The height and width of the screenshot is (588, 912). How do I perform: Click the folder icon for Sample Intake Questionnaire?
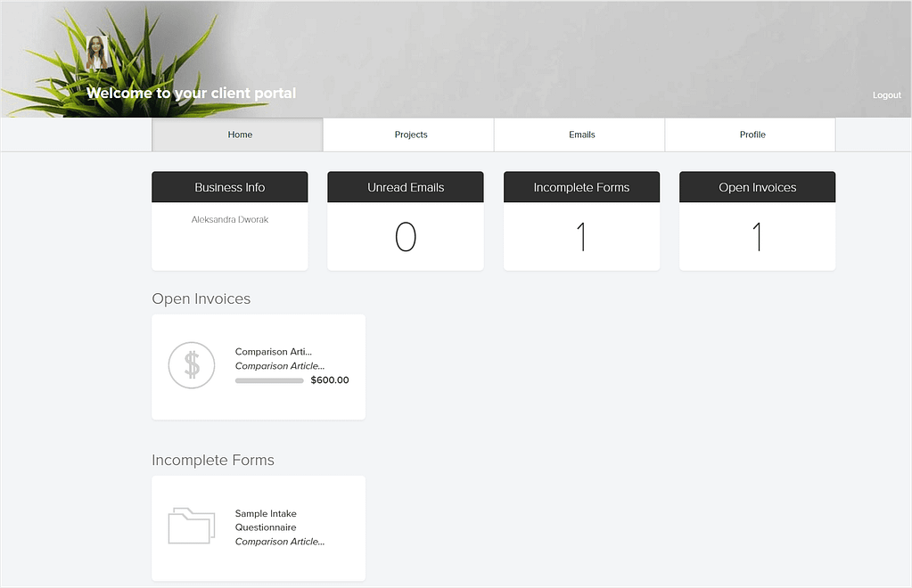tap(192, 526)
